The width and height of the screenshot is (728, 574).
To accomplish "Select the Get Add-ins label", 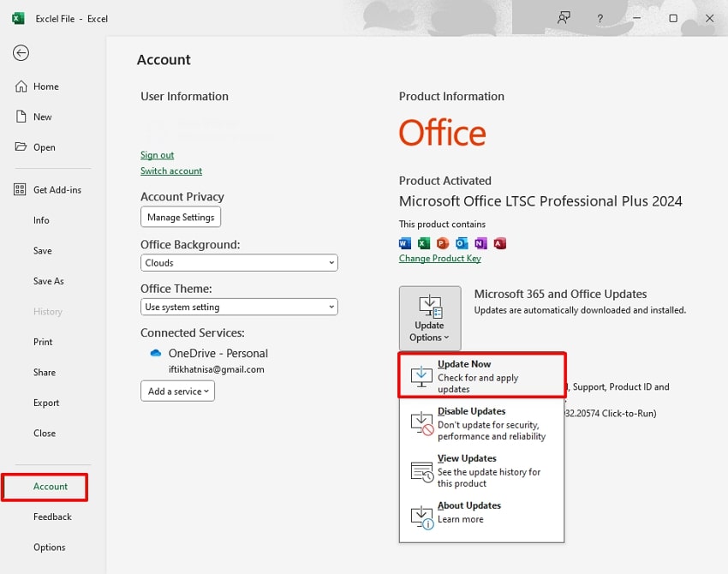I will [57, 189].
